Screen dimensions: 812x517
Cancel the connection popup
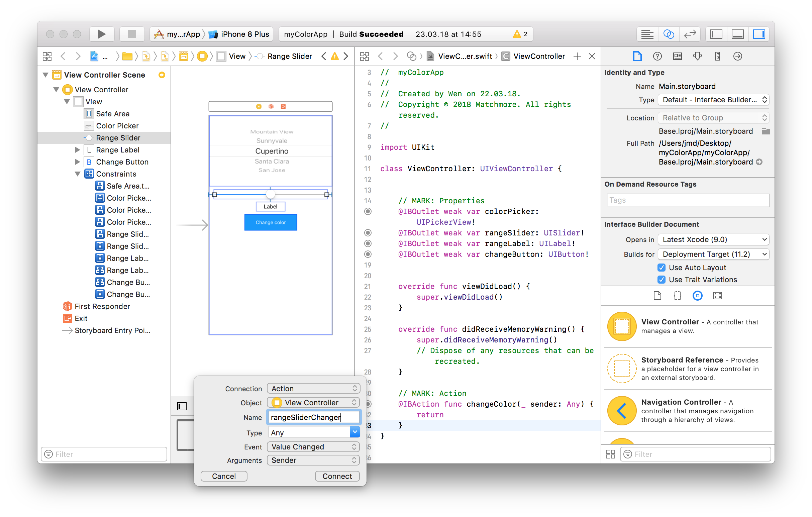coord(224,476)
